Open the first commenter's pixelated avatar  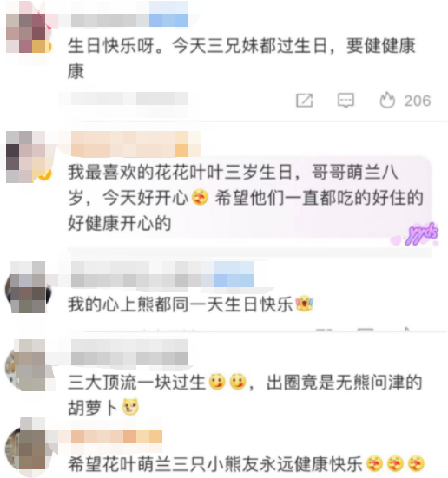(28, 33)
